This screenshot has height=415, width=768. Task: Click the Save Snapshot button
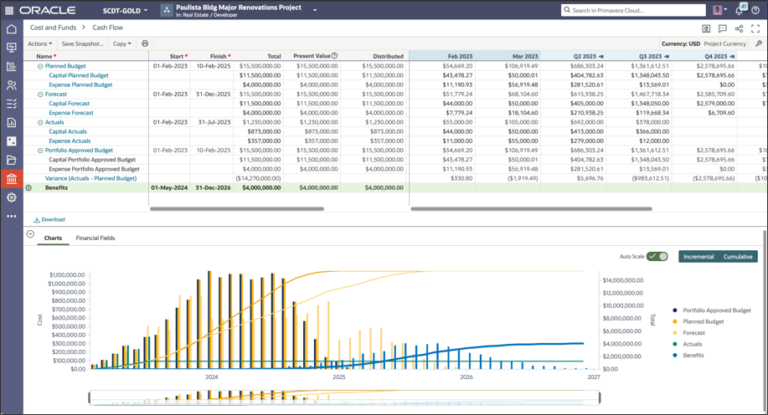[81, 44]
